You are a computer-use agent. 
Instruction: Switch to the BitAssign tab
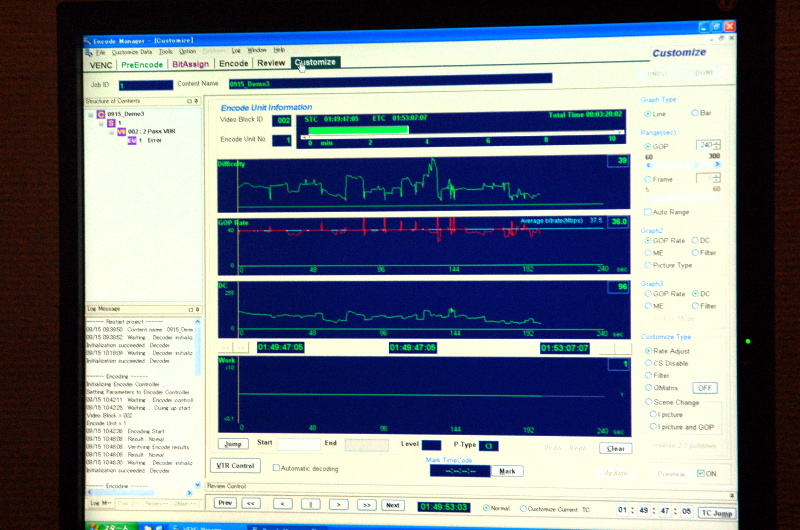tap(190, 63)
